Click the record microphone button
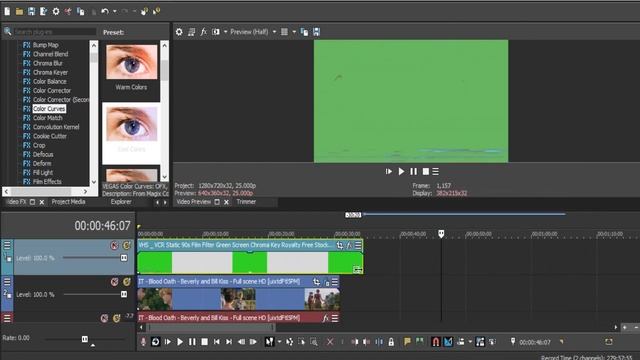This screenshot has height=360, width=640. (x=143, y=342)
